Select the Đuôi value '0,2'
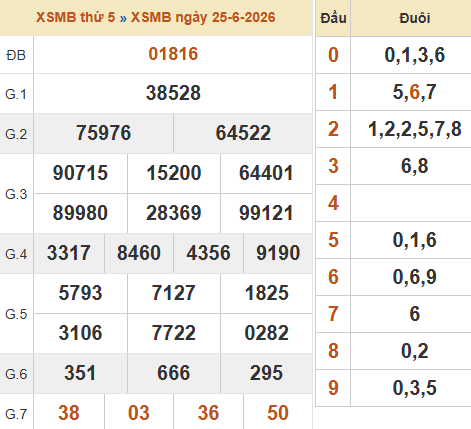The image size is (471, 429). point(415,351)
